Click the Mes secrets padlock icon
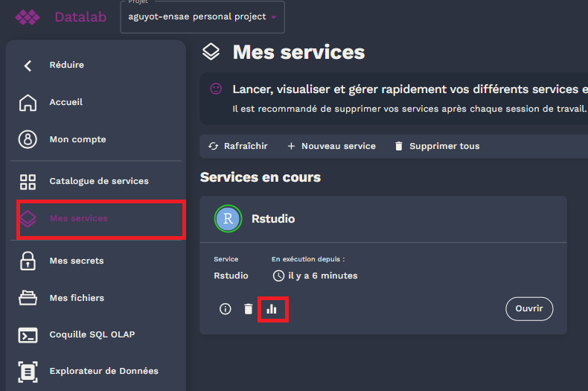 pyautogui.click(x=28, y=261)
